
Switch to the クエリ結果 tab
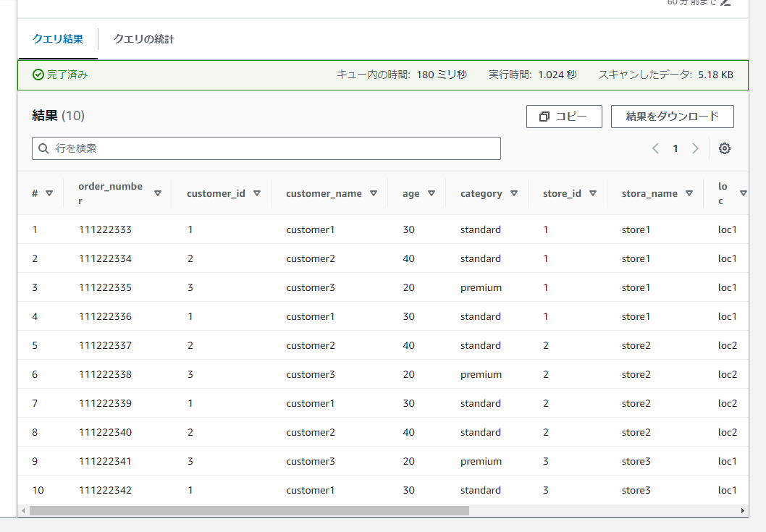[58, 39]
